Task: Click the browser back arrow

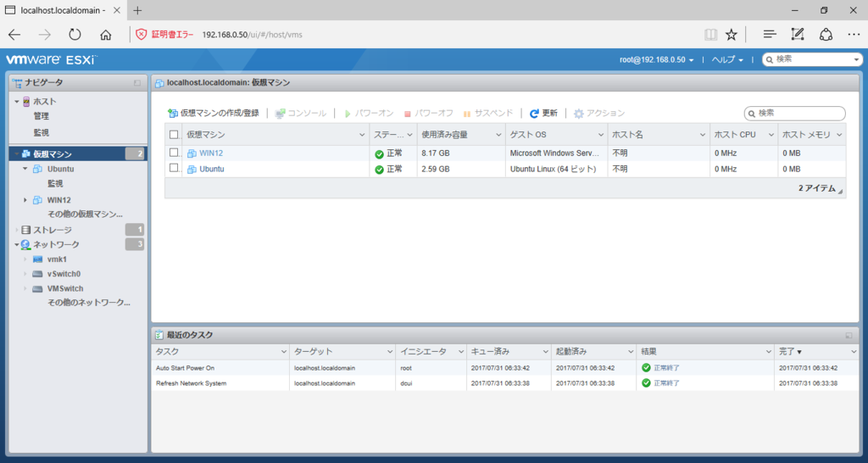Action: 14,35
